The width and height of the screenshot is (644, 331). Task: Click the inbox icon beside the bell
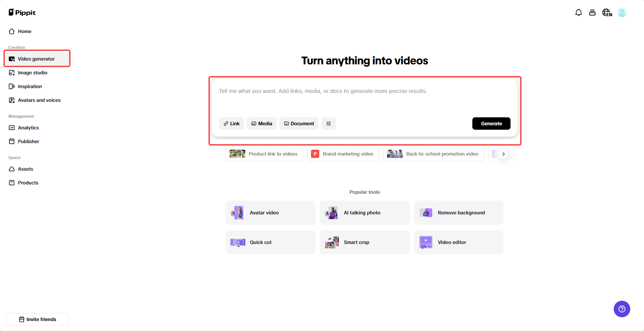(592, 12)
